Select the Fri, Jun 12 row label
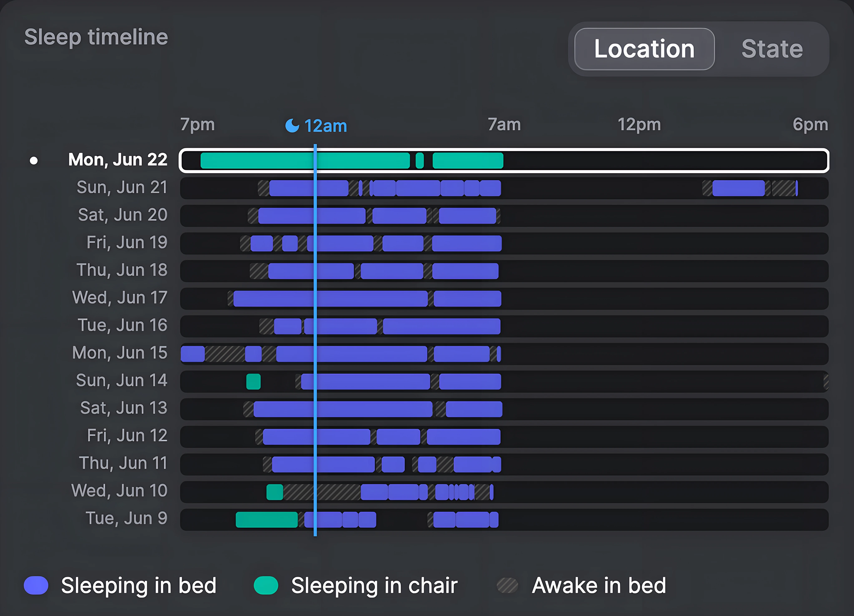 pos(127,435)
